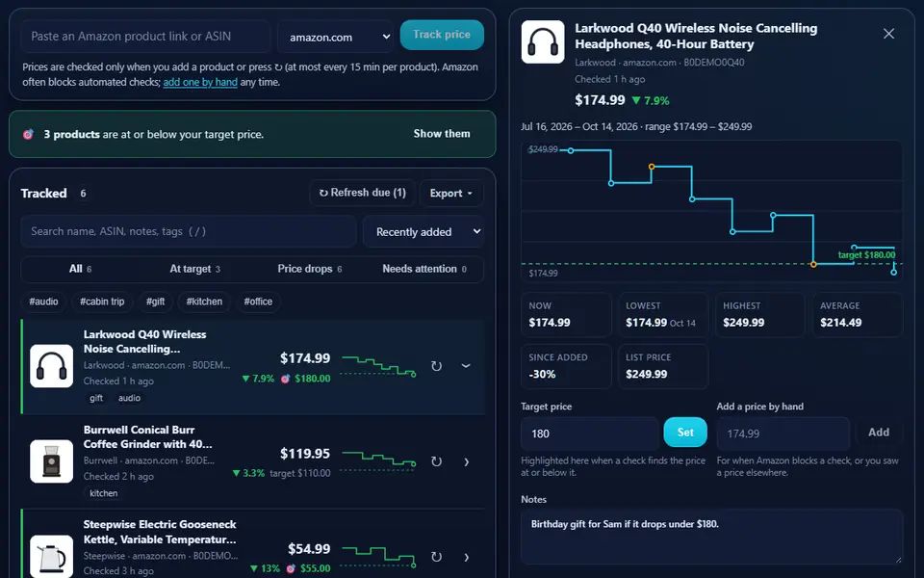Expand the Burrwell Coffee Grinder row chevron
Screen dimensions: 924x578
point(466,461)
